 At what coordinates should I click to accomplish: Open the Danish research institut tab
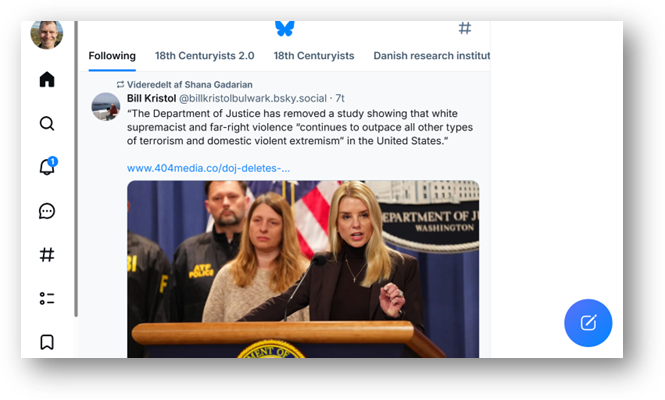click(x=431, y=56)
